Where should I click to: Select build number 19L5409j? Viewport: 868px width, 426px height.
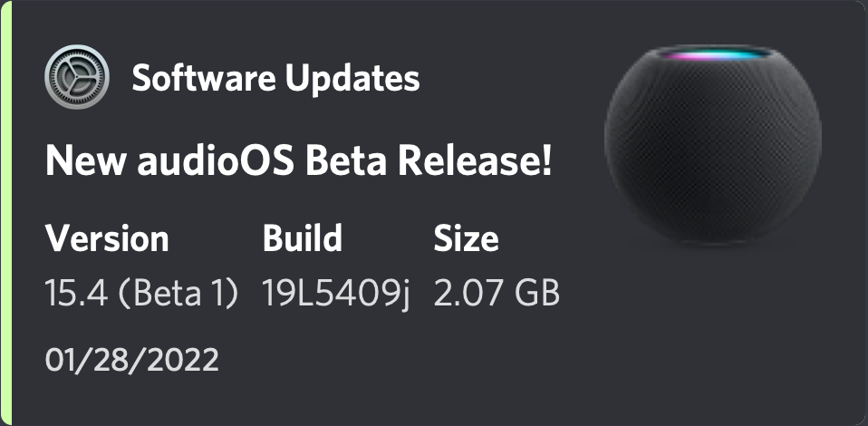336,293
